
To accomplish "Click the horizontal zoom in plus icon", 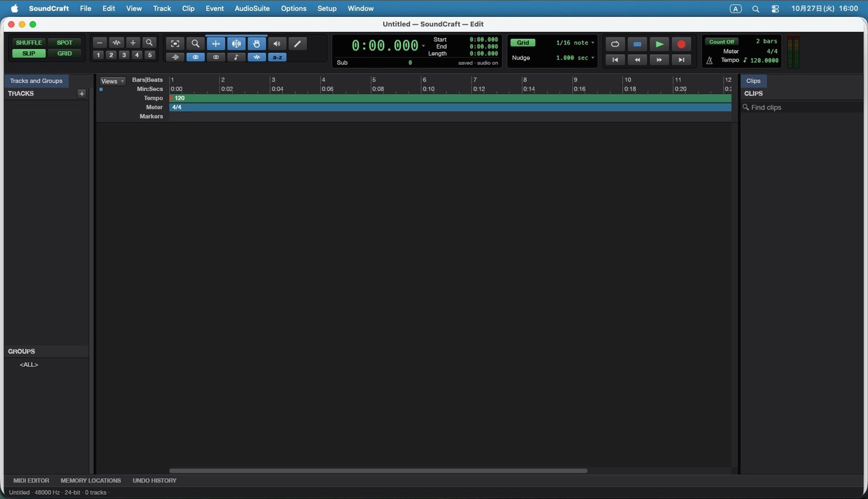I will click(133, 43).
